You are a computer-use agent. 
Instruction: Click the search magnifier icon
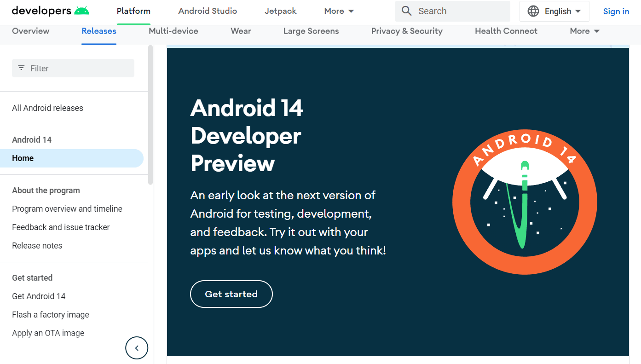(x=406, y=11)
